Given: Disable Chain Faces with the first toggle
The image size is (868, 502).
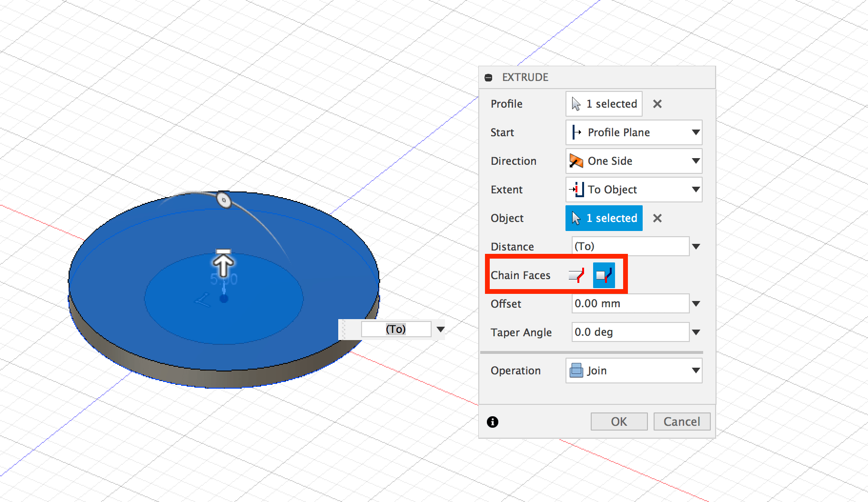Looking at the screenshot, I should [x=575, y=275].
